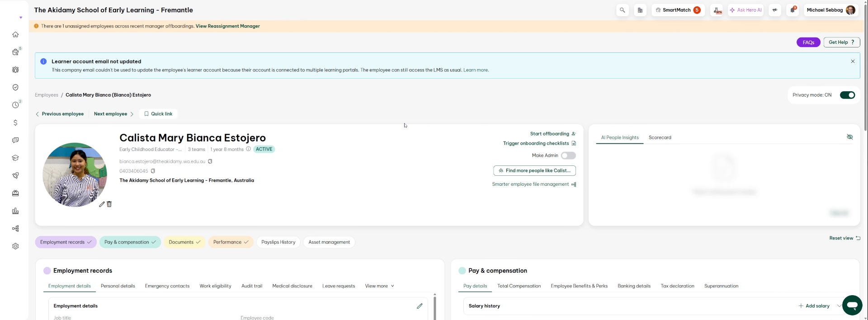
Task: Go to Previous employee
Action: (60, 114)
